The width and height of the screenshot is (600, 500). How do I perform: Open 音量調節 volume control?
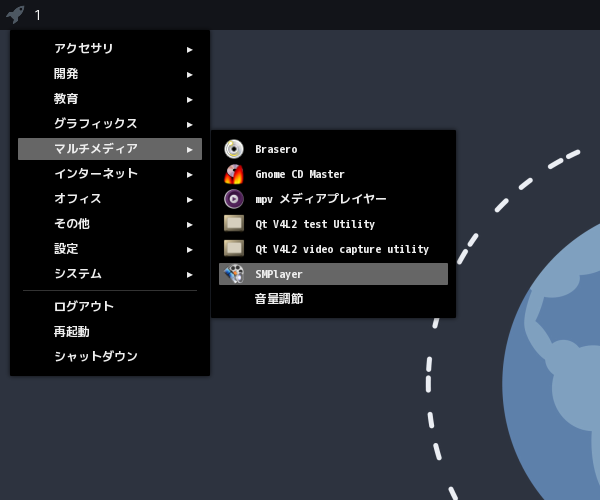[x=333, y=299]
